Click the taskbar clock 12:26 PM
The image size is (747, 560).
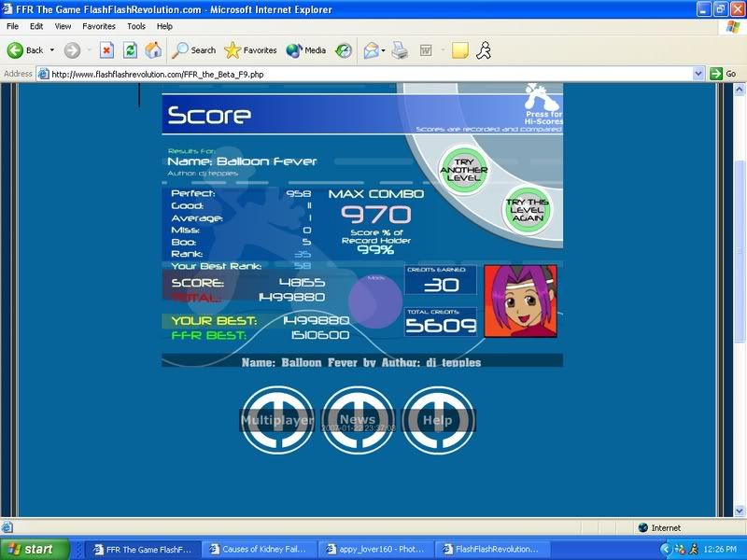pyautogui.click(x=720, y=550)
